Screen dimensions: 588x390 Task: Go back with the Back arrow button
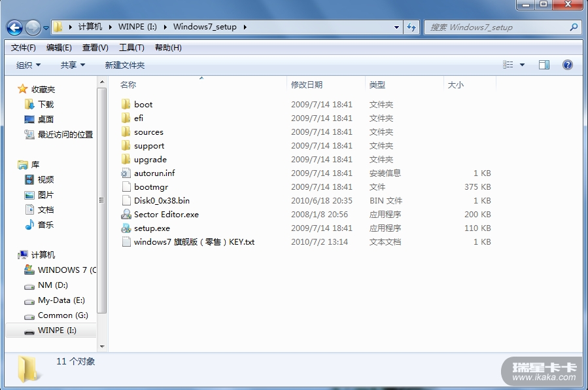14,27
